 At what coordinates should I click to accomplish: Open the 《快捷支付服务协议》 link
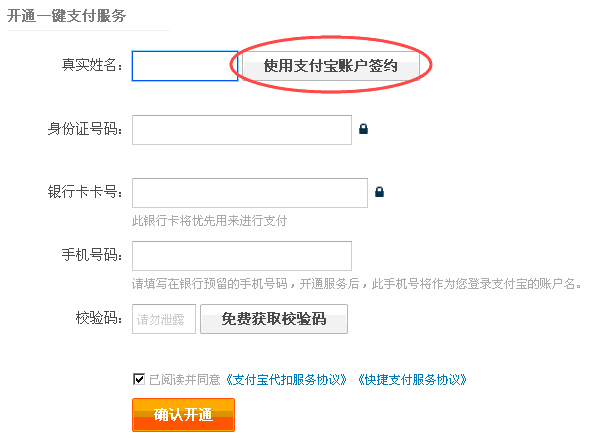tap(410, 380)
